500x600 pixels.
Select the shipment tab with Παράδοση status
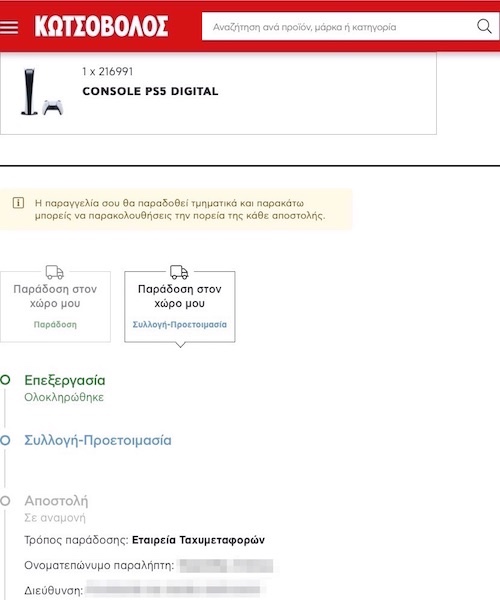point(55,307)
